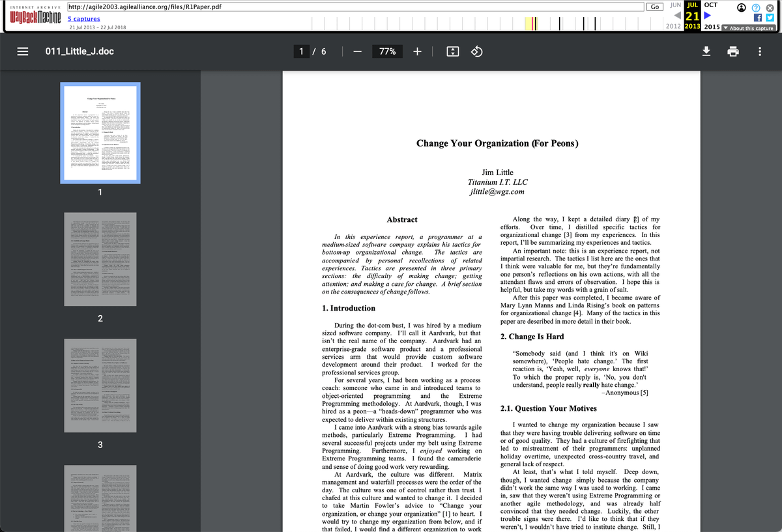This screenshot has width=782, height=532.
Task: Select the page 2 thumbnail
Action: [x=100, y=259]
